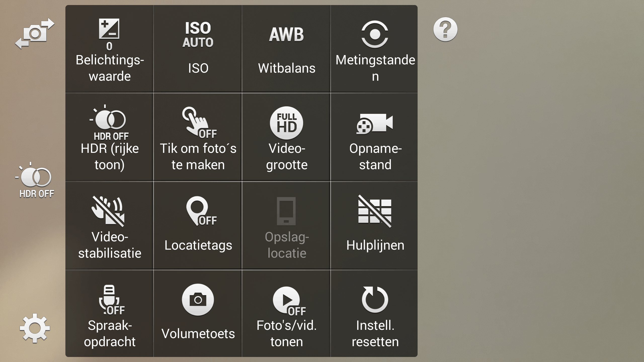Open Witbalans AWB options
The width and height of the screenshot is (644, 362).
287,49
